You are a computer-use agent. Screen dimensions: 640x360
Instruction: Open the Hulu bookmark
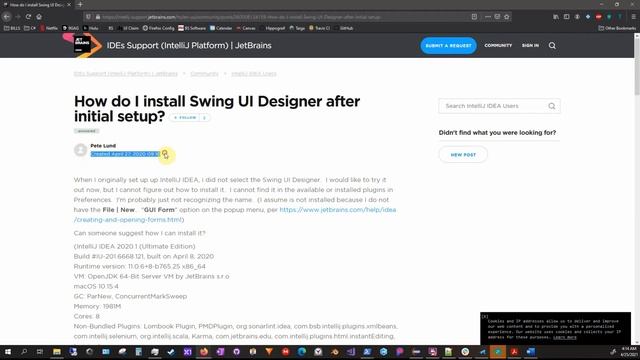coord(91,28)
